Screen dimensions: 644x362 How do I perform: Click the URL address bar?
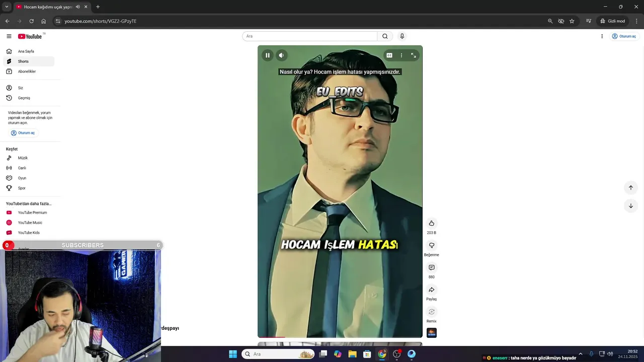(302, 21)
